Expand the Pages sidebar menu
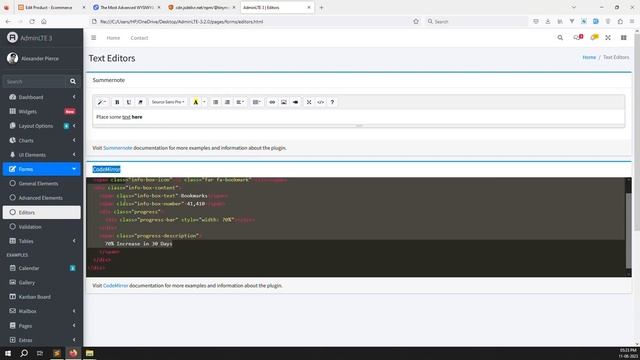 coord(42,326)
